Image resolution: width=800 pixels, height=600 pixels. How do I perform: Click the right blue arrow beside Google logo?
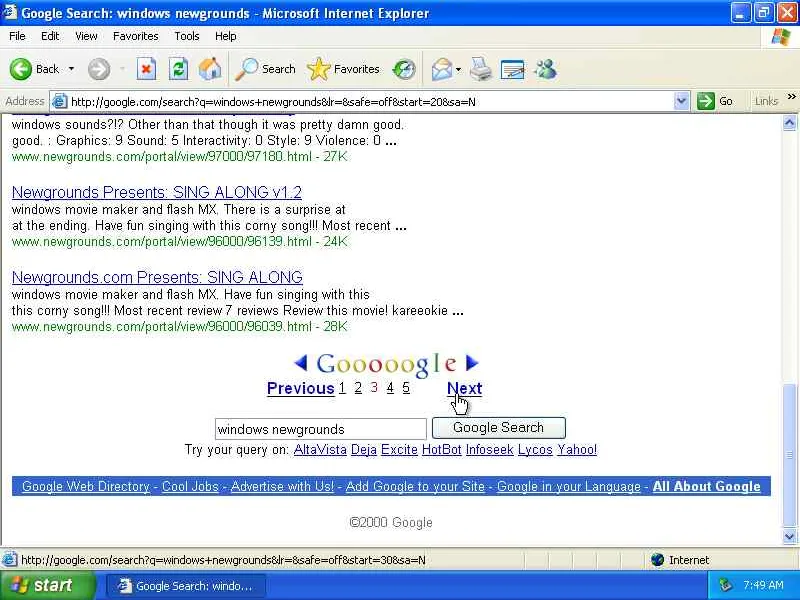point(472,363)
